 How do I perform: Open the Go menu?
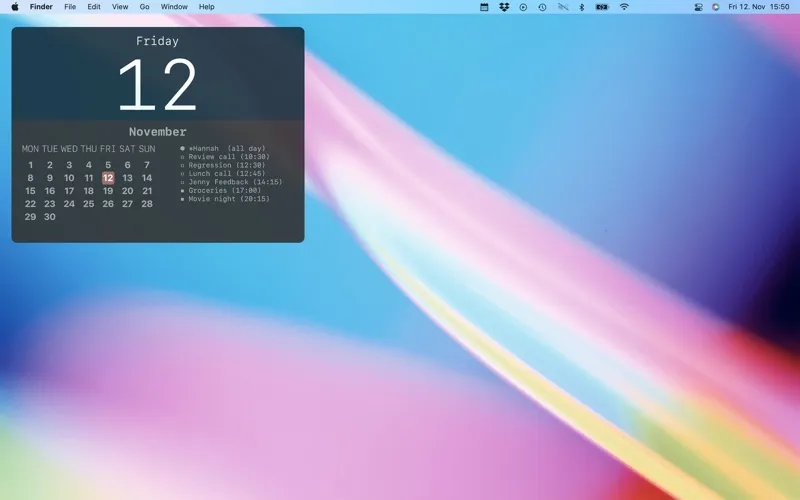(144, 7)
